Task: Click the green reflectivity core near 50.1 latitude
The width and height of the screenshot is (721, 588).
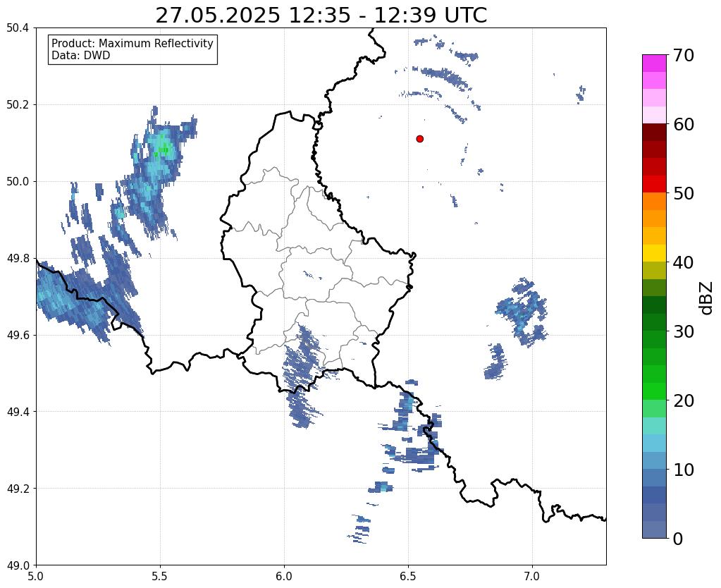Action: coord(164,148)
